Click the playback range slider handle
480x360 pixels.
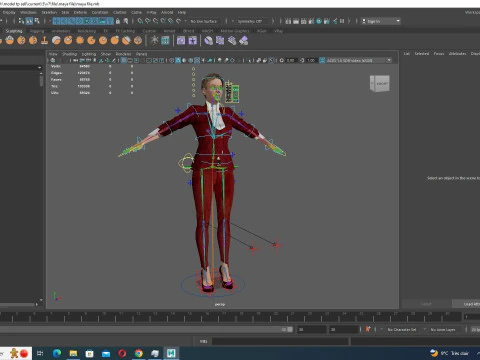point(290,329)
